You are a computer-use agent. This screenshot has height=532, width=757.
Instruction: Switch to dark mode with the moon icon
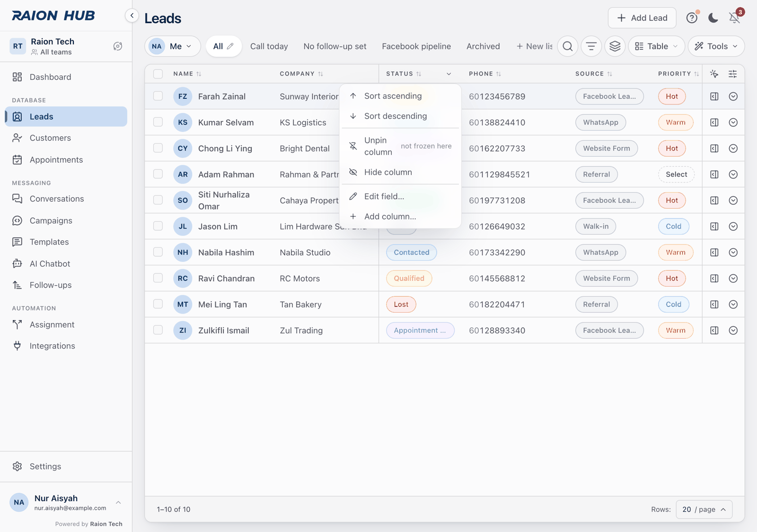pyautogui.click(x=713, y=18)
